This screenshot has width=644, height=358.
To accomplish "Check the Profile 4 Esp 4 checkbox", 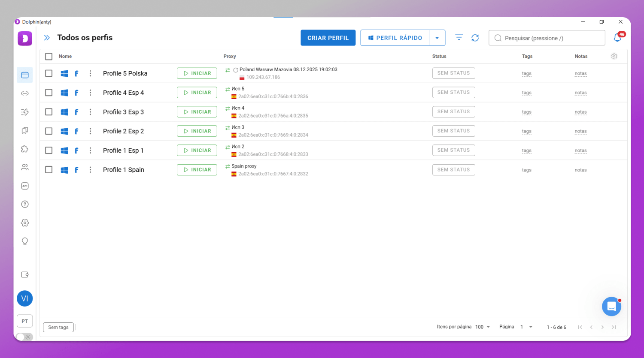I will coord(49,93).
